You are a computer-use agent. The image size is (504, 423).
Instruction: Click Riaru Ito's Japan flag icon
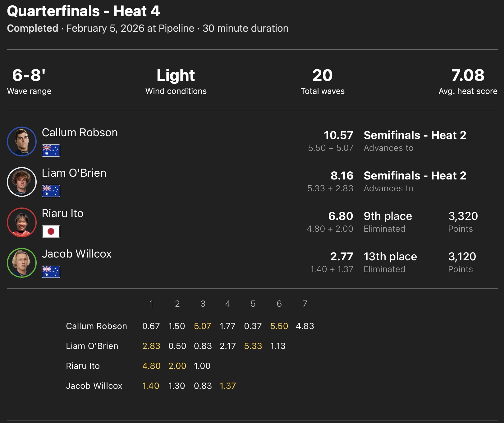click(51, 231)
